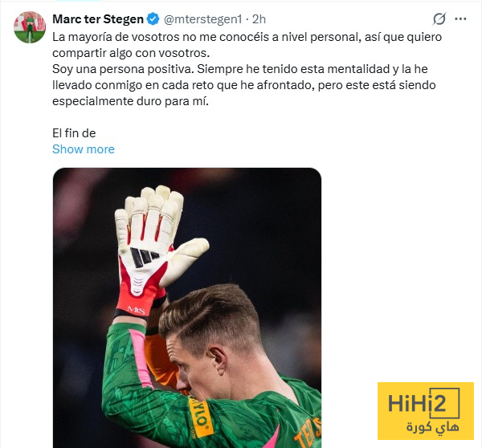Screen dimensions: 482x448
Task: Visit the @mterstegen1 handle link
Action: [203, 19]
